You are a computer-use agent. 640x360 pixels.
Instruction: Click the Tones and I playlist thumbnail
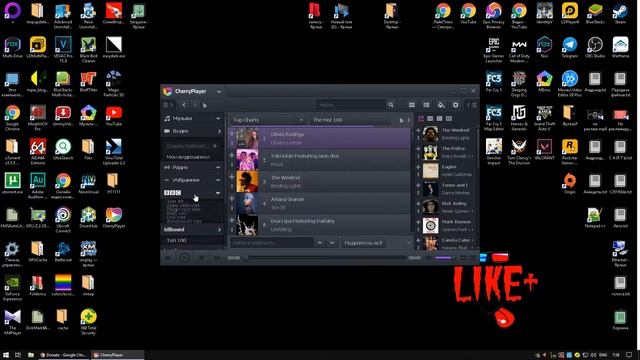430,189
